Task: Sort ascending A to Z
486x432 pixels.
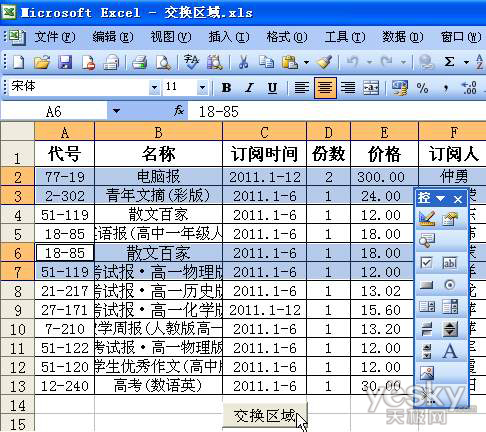Action: point(480,62)
